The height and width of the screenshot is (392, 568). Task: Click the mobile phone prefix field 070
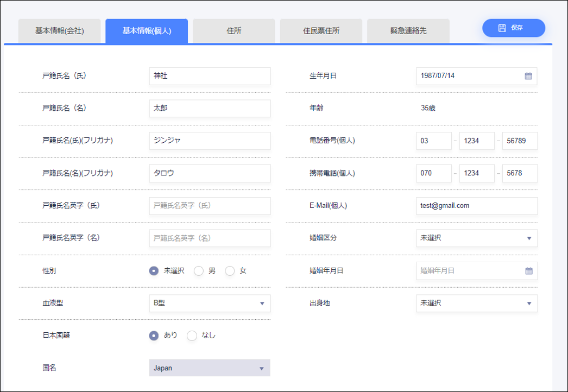pyautogui.click(x=433, y=173)
